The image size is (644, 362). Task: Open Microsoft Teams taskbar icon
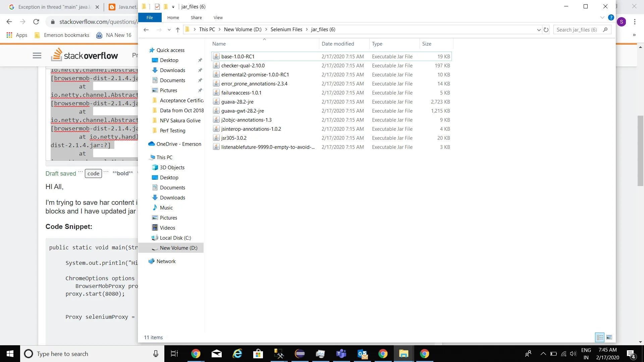pyautogui.click(x=341, y=354)
